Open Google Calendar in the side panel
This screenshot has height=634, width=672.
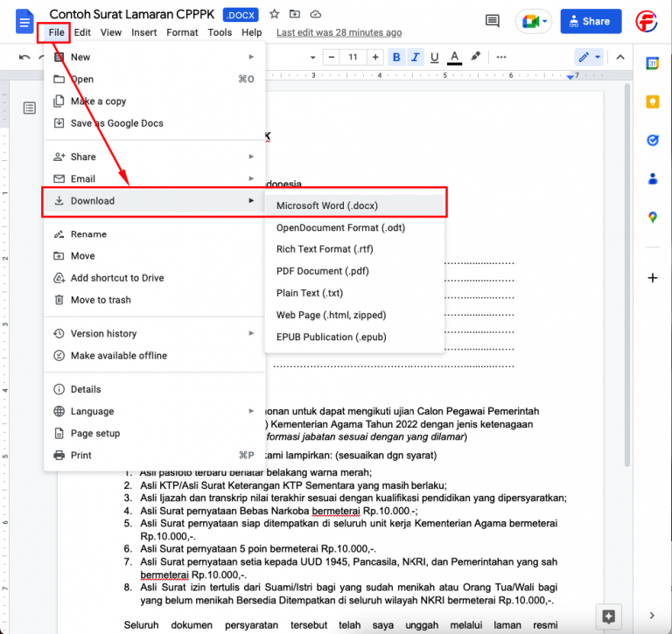[x=652, y=63]
